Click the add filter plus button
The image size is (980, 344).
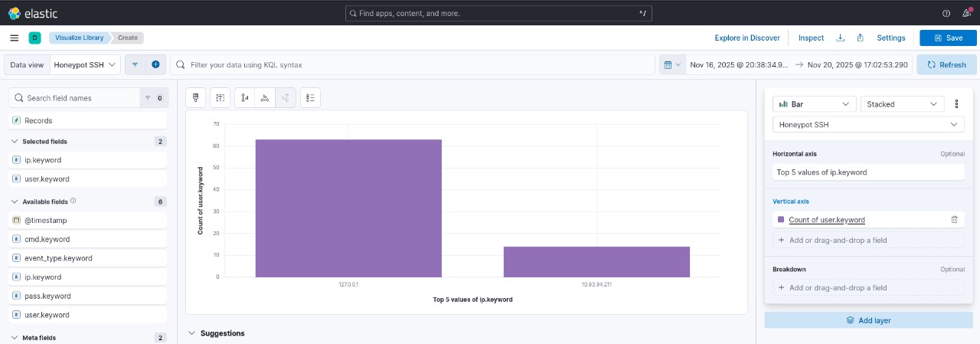click(155, 65)
